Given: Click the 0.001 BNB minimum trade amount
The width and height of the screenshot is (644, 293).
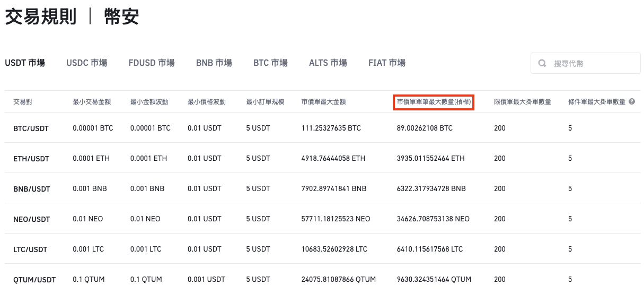Looking at the screenshot, I should pyautogui.click(x=90, y=188).
